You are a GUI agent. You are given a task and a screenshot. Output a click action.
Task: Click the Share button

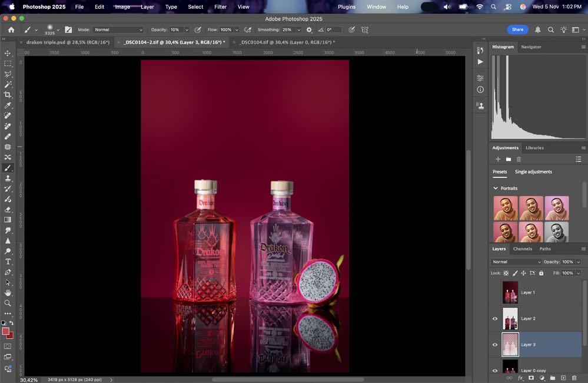(517, 29)
